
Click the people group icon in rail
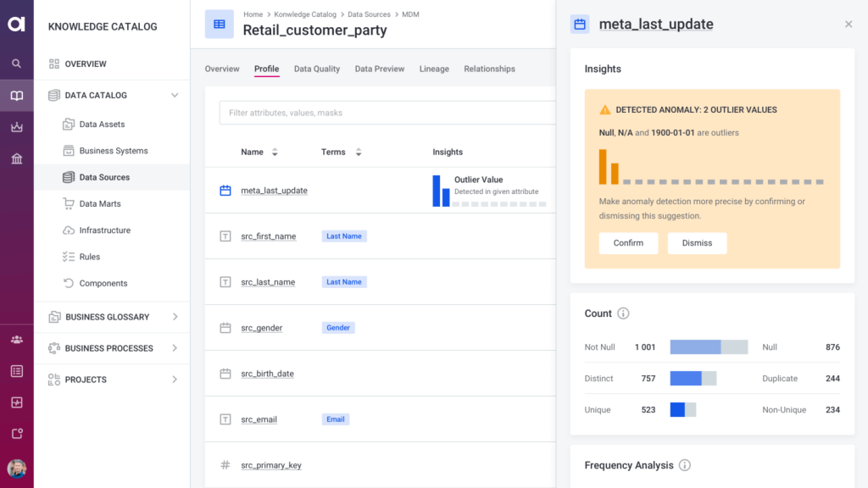pos(16,340)
